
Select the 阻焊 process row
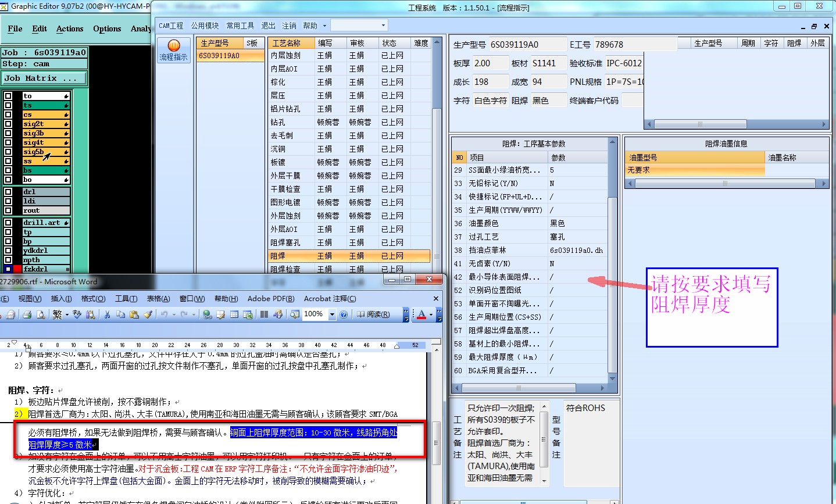pyautogui.click(x=349, y=256)
